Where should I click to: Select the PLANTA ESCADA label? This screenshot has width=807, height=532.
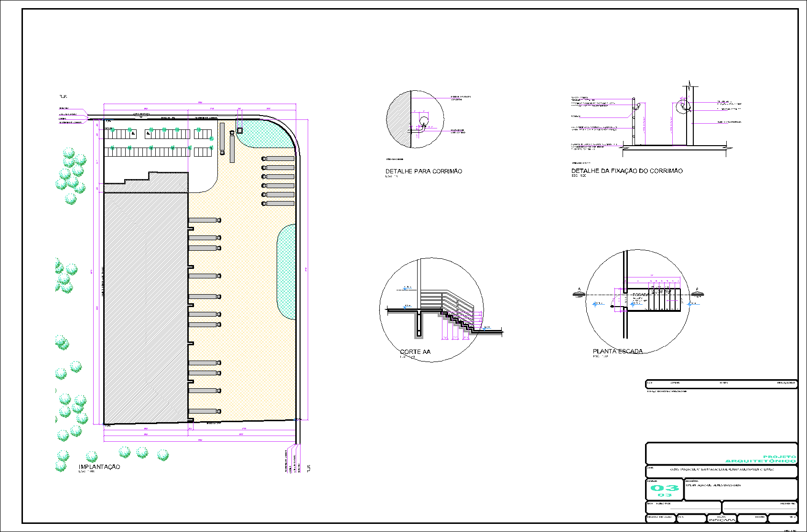coord(617,351)
